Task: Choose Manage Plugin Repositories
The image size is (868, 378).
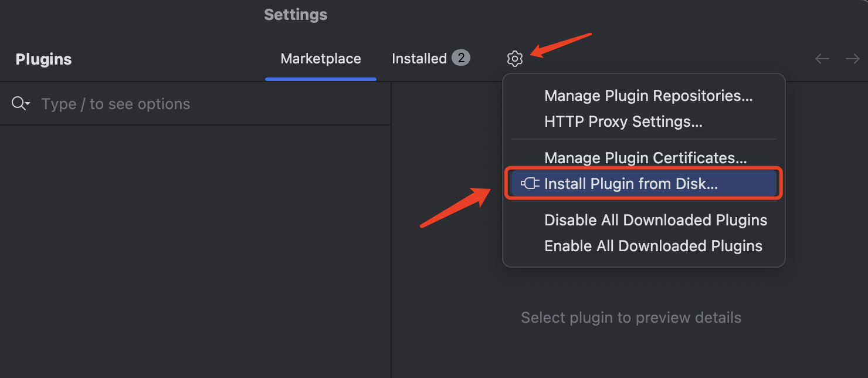Action: (x=648, y=96)
